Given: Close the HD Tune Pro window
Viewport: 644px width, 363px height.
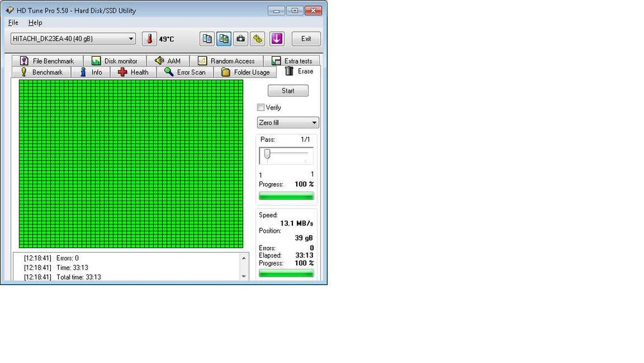Looking at the screenshot, I should click(314, 10).
